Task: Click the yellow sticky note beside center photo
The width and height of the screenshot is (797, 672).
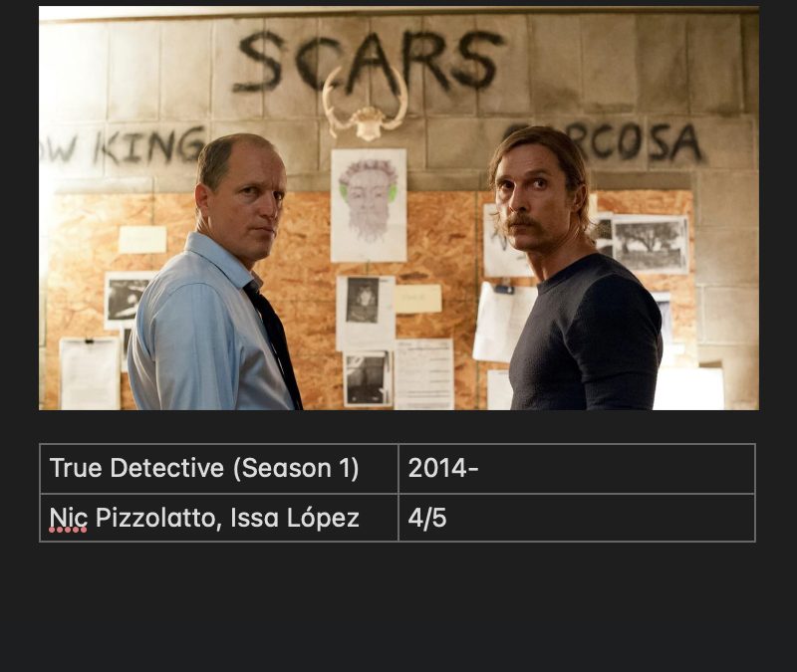Action: pyautogui.click(x=418, y=299)
